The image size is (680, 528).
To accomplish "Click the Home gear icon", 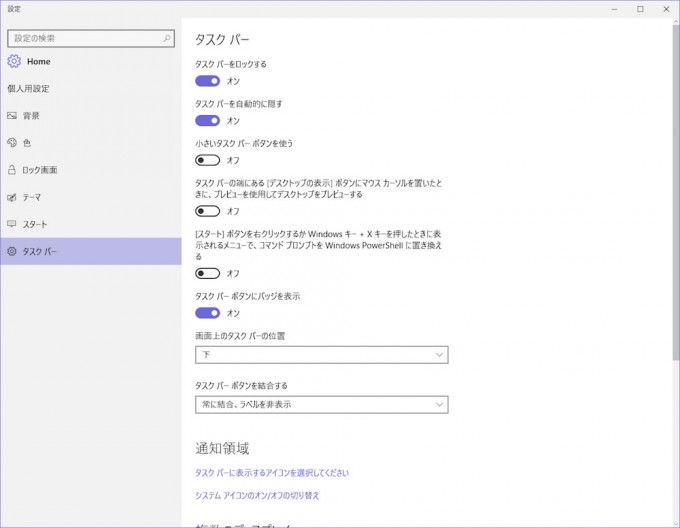I will [x=14, y=62].
